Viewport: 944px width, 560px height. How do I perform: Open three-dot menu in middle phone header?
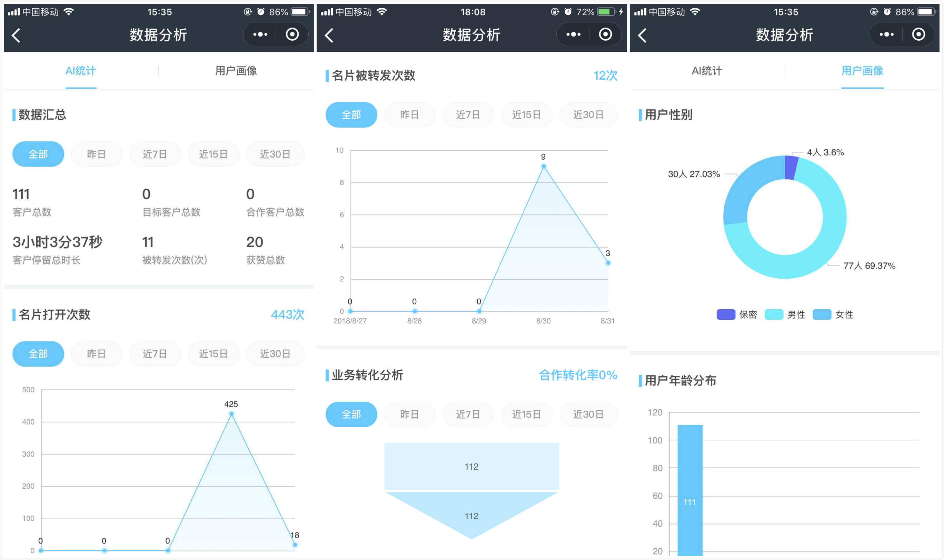(x=573, y=35)
